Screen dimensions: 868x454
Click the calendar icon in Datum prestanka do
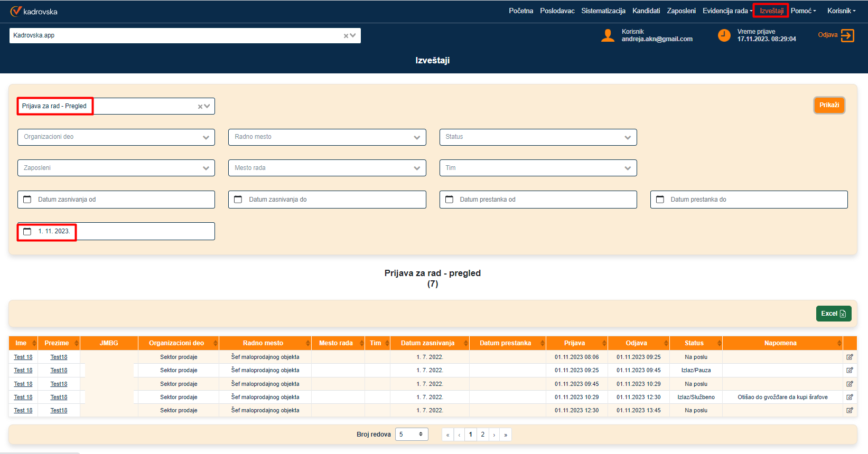click(660, 200)
